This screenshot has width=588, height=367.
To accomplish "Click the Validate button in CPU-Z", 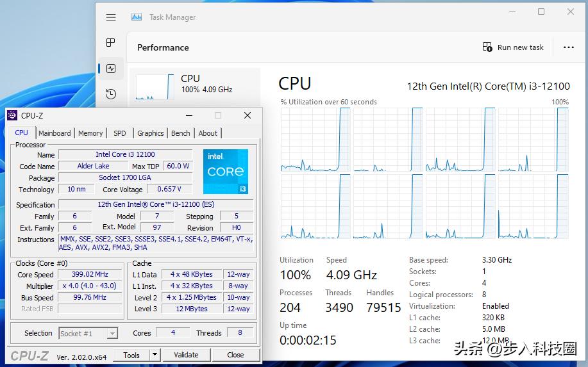I will pos(186,355).
